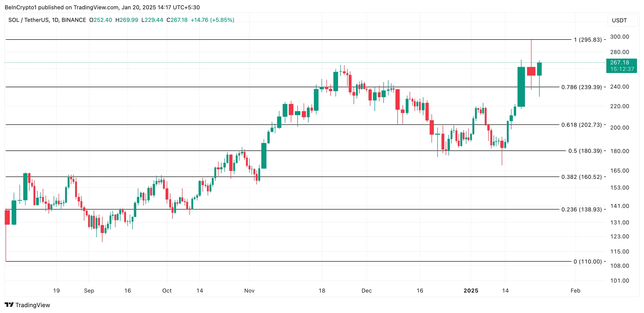644x313 pixels.
Task: Click the Nov label on time axis
Action: pyautogui.click(x=249, y=290)
